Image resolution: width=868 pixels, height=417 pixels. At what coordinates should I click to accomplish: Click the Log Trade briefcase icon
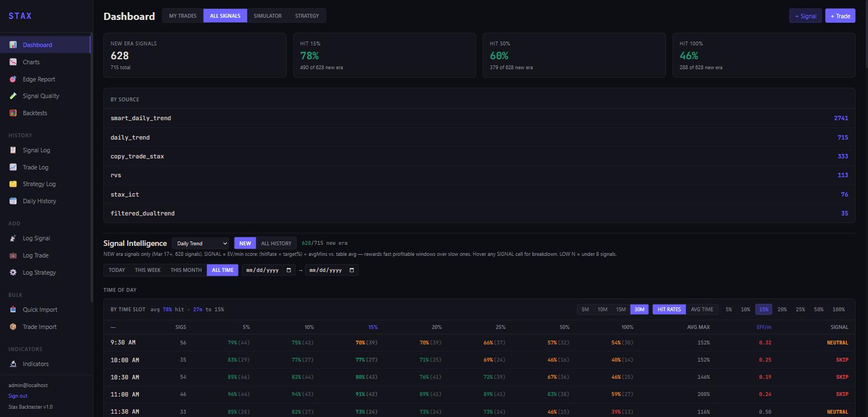pyautogui.click(x=13, y=255)
